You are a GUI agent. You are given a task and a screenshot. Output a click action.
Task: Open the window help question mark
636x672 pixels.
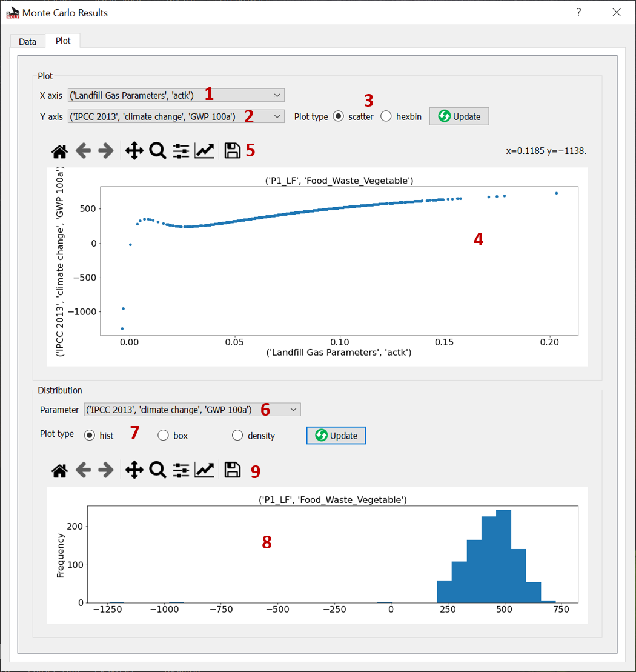click(578, 13)
